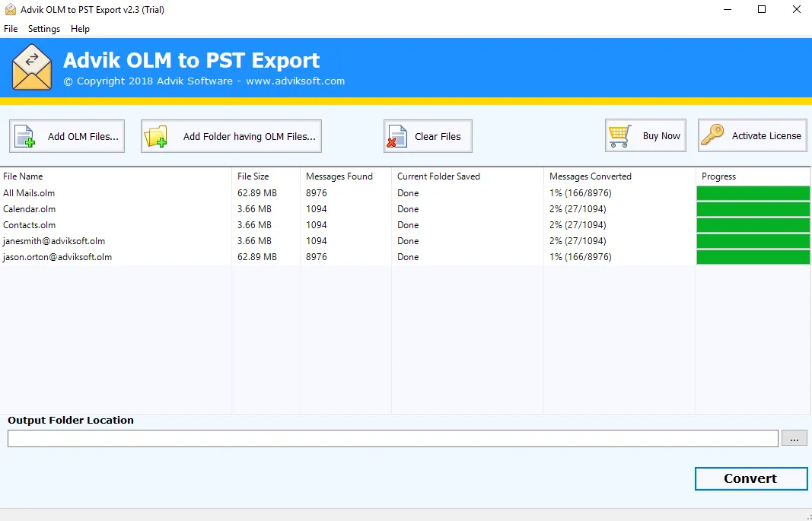Click the Buy Now shopping cart icon
This screenshot has height=521, width=812.
tap(619, 135)
